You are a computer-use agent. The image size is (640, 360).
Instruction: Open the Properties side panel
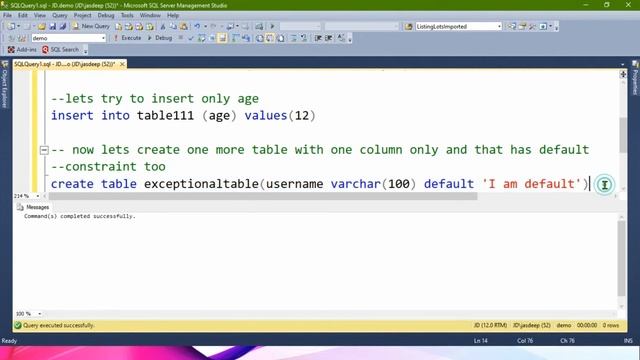coord(636,78)
